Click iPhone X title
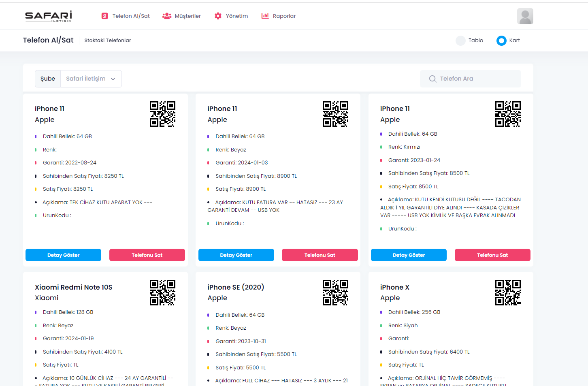Viewport: 588px width, 386px height. (395, 287)
